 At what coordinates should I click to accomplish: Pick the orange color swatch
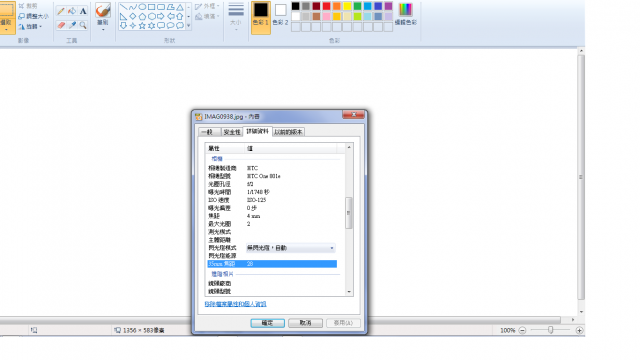(x=336, y=6)
